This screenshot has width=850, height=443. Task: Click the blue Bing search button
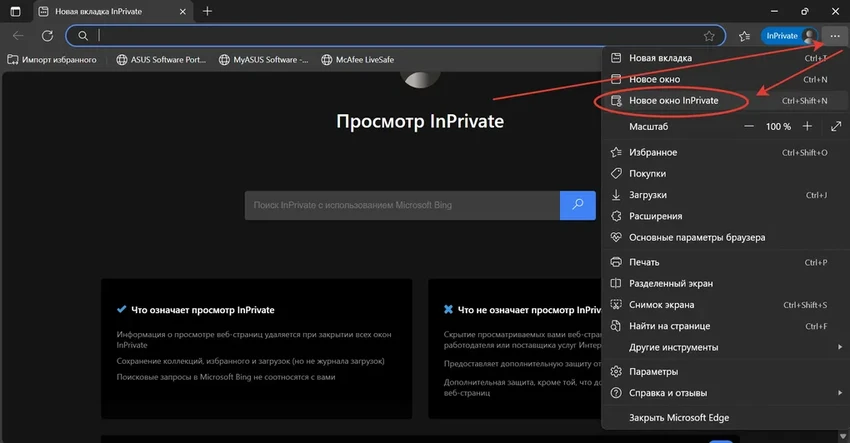(577, 205)
